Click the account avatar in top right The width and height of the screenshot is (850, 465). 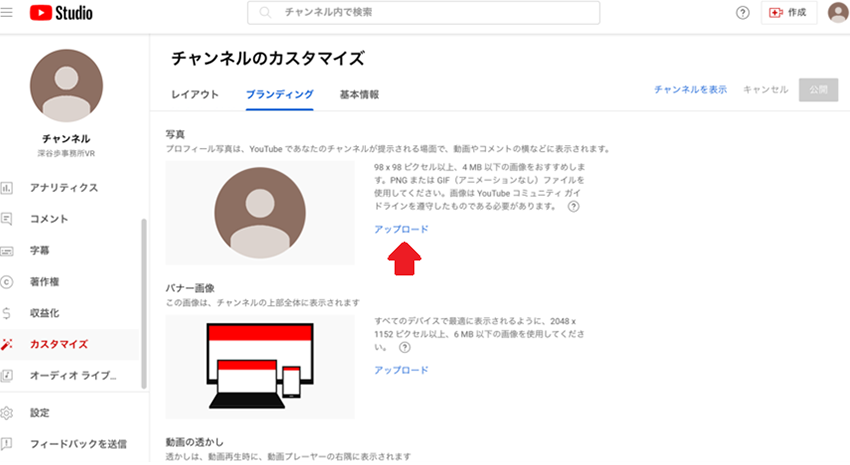tap(837, 13)
